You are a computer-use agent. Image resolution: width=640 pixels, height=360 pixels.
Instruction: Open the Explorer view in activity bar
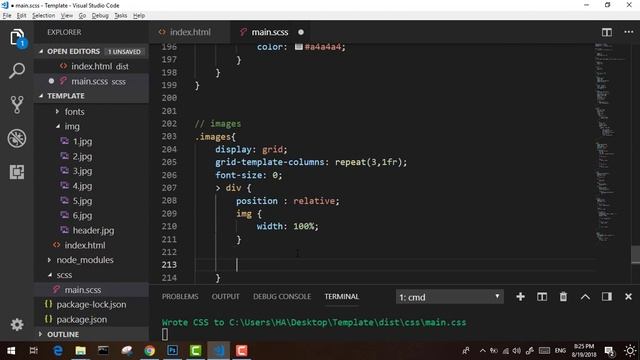(x=17, y=38)
